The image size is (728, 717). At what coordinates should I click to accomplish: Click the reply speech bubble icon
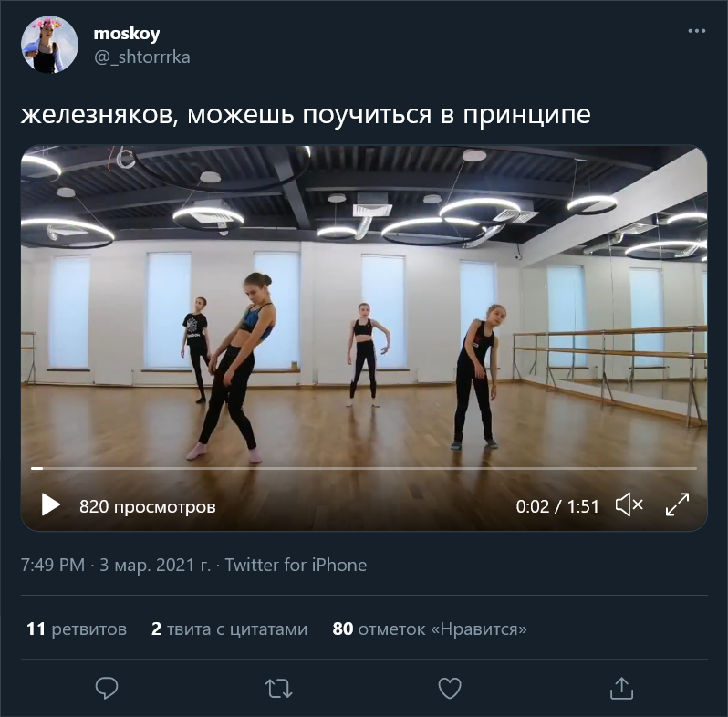[107, 688]
